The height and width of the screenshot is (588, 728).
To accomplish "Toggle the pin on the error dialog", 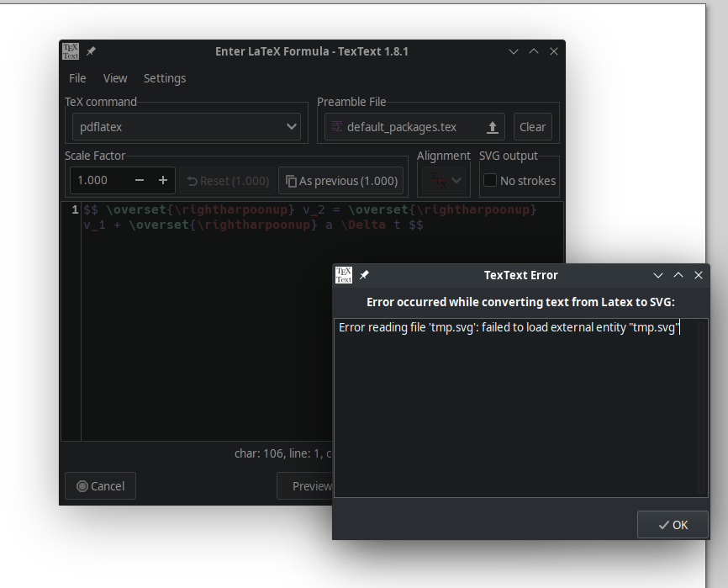I will pyautogui.click(x=364, y=274).
